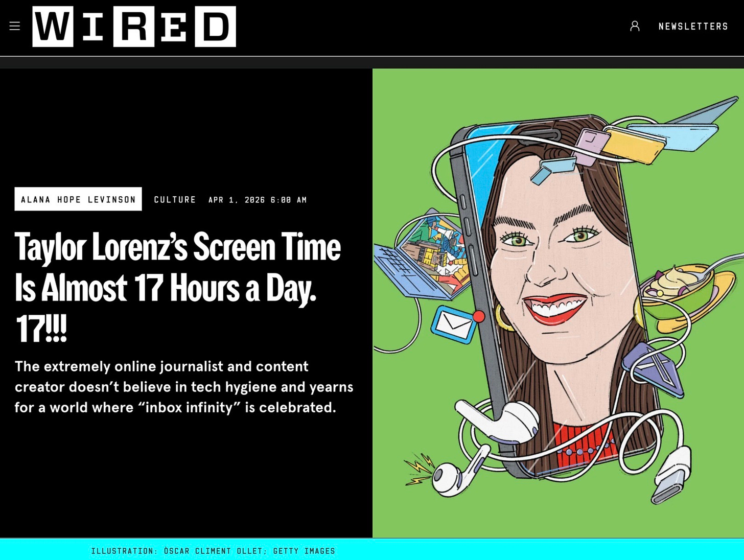Click the illustration credit Oscar Climent Ollet

pyautogui.click(x=213, y=551)
